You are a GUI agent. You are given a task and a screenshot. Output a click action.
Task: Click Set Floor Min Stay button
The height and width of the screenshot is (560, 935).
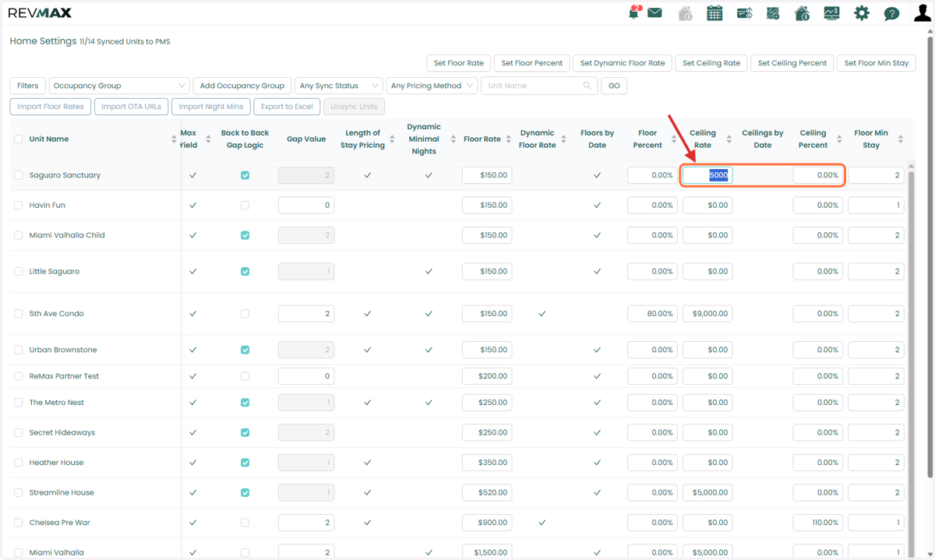coord(877,63)
